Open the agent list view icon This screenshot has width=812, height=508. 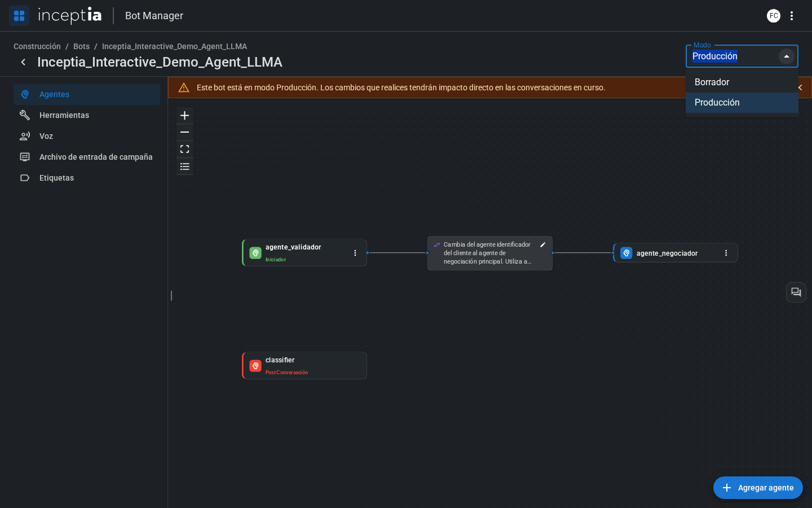pyautogui.click(x=184, y=167)
